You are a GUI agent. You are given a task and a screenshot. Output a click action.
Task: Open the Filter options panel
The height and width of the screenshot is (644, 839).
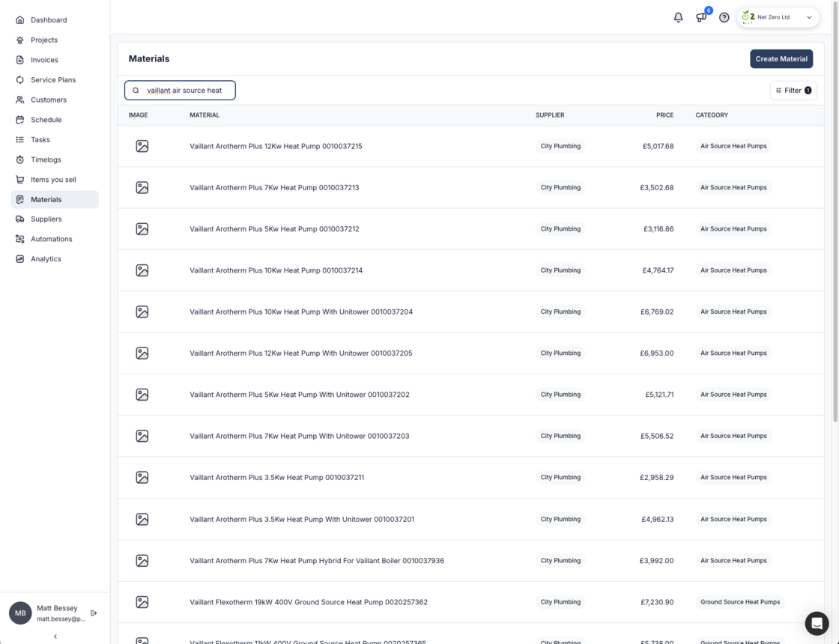click(793, 91)
